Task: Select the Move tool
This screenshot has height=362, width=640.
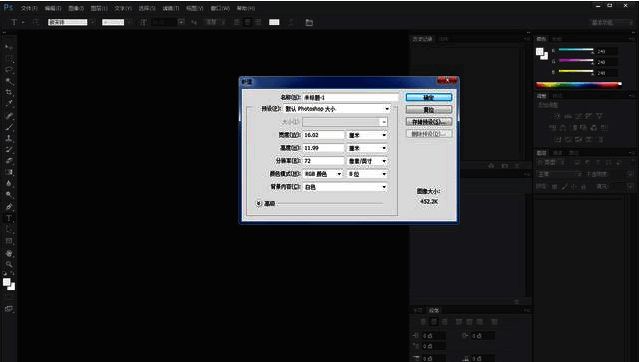Action: click(9, 47)
